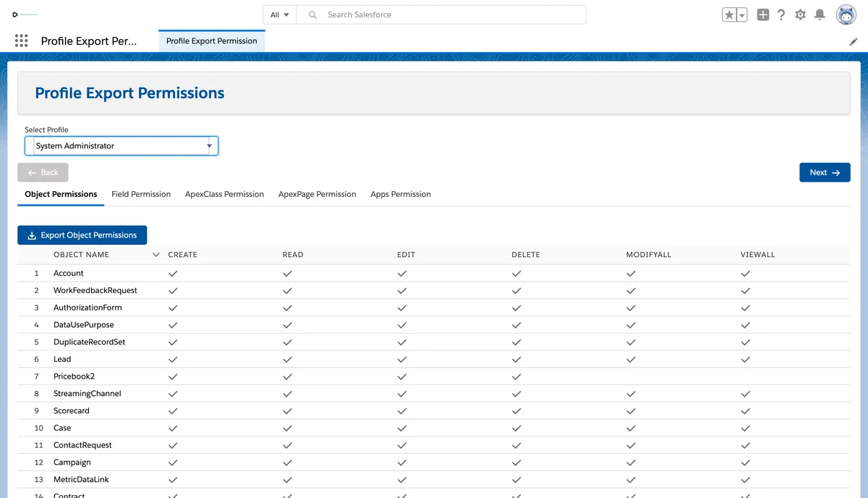Click the Delete checkmark for Pricebook2
This screenshot has width=868, height=498.
[x=516, y=377]
